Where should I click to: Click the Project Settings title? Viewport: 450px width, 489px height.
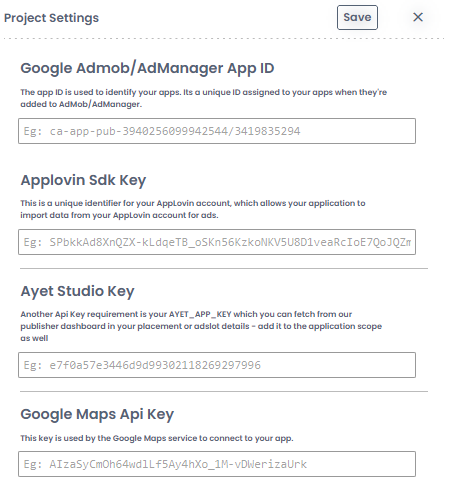click(x=51, y=18)
